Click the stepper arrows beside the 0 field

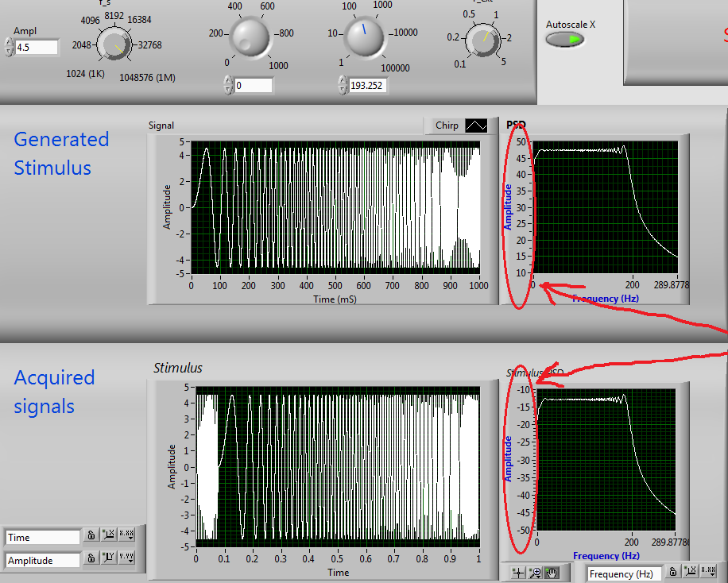[x=228, y=86]
